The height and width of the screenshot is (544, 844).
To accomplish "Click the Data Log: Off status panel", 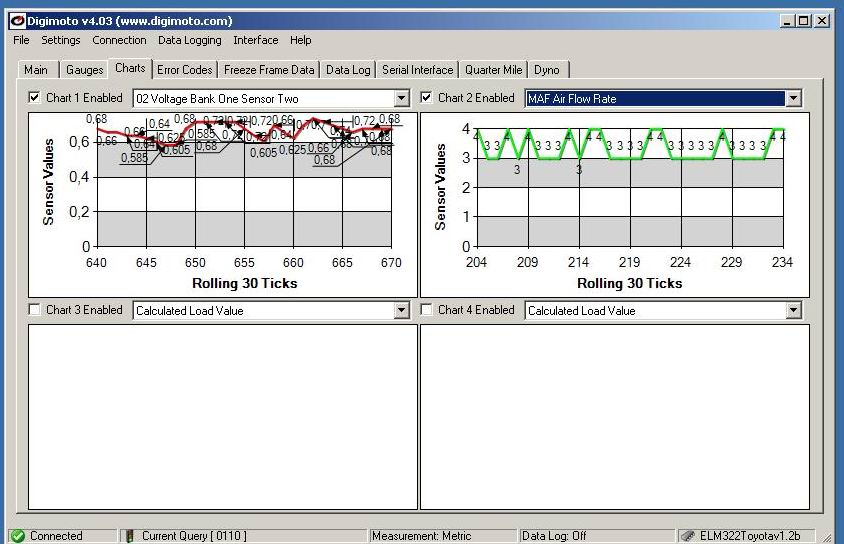I will point(553,536).
